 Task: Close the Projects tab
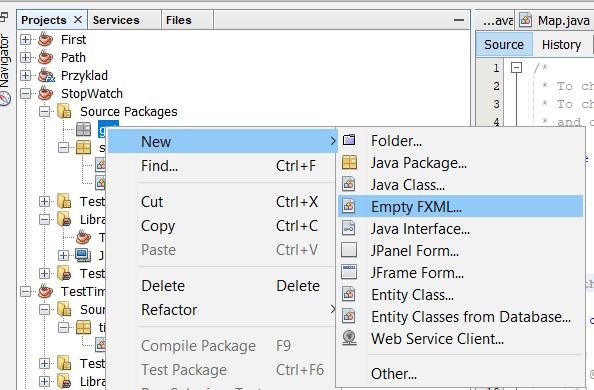(78, 19)
